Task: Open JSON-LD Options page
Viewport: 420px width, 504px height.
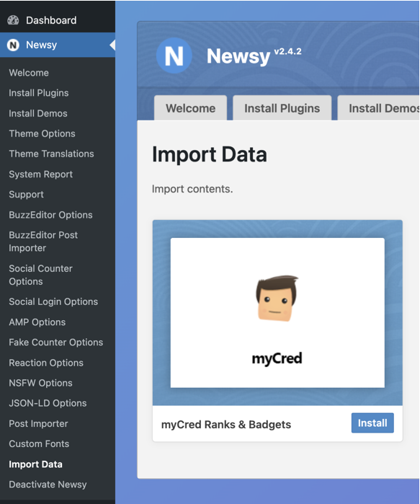Action: coord(48,403)
